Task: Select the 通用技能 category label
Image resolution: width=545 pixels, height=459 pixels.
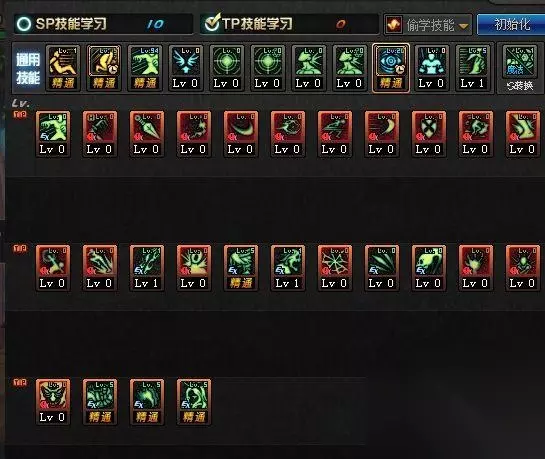Action: [28, 68]
